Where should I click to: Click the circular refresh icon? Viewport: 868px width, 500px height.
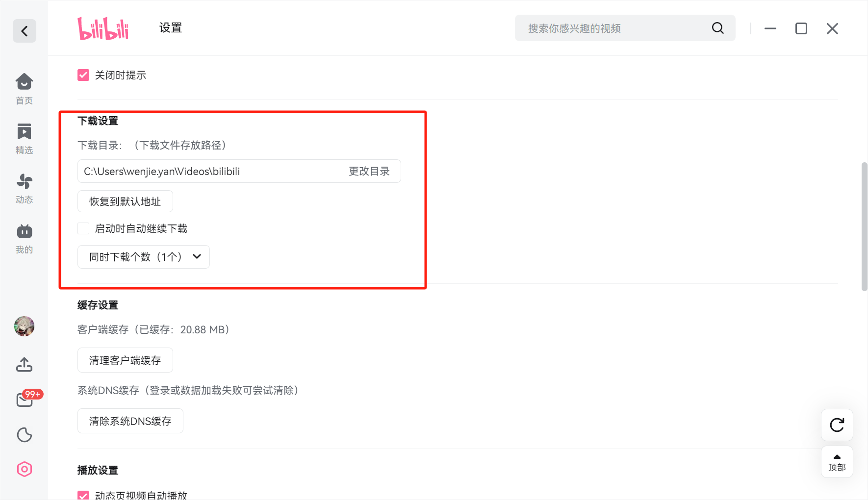point(837,425)
